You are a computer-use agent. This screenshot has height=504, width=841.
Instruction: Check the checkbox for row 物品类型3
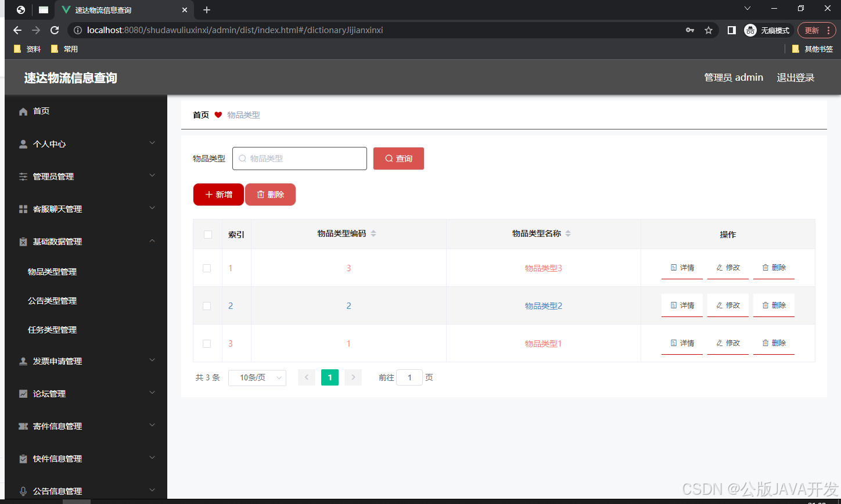point(207,268)
